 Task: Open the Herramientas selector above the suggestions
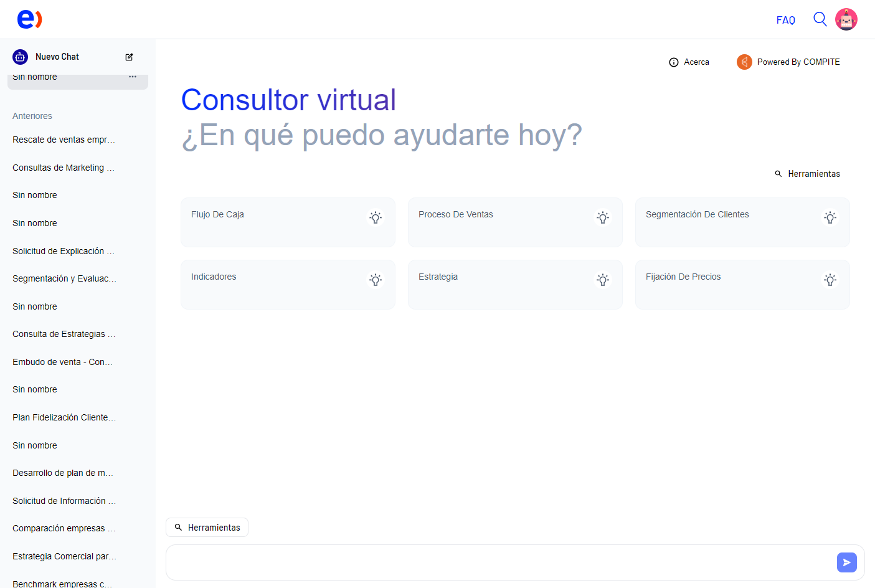[808, 174]
